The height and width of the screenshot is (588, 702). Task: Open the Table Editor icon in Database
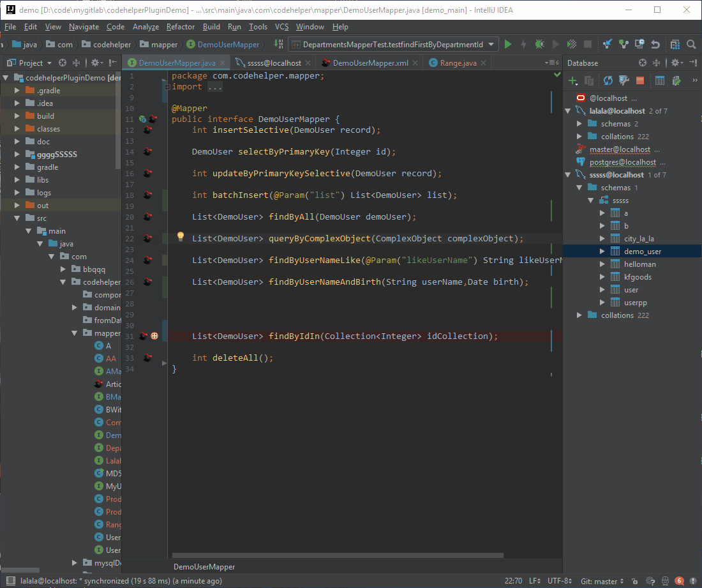coord(659,80)
